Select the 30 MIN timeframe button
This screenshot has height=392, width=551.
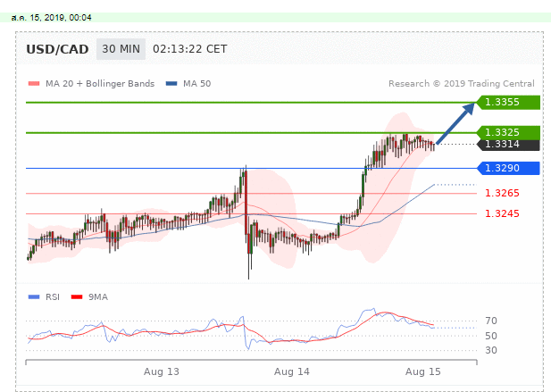[121, 49]
